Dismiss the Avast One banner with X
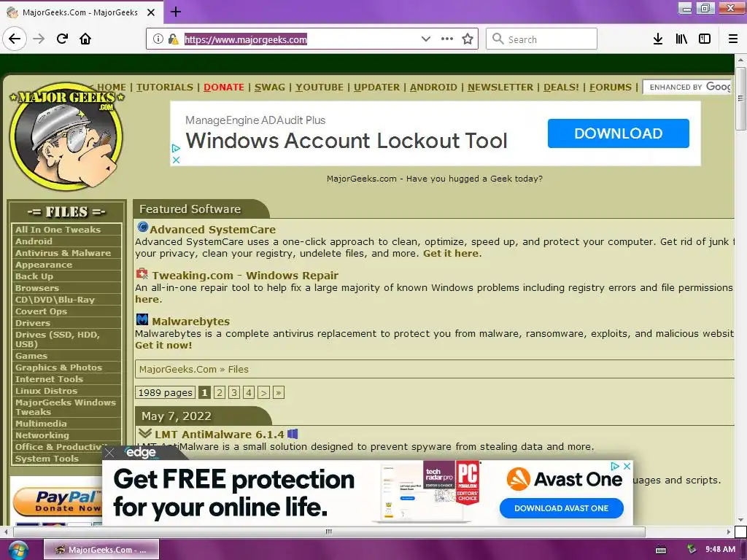The width and height of the screenshot is (747, 560). pyautogui.click(x=627, y=466)
